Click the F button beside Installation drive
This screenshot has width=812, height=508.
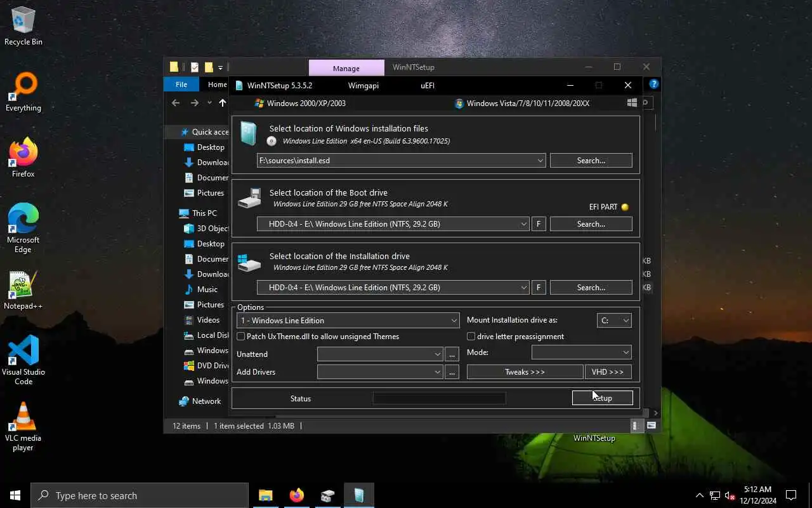(x=539, y=288)
